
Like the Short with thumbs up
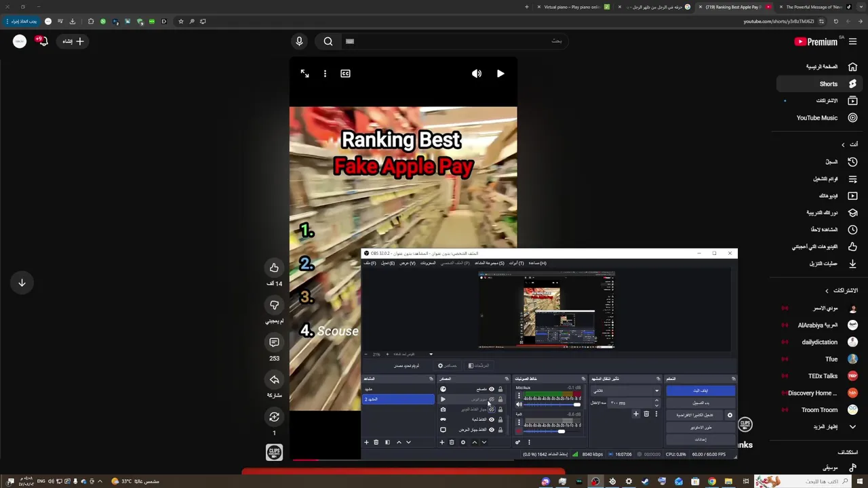point(274,268)
